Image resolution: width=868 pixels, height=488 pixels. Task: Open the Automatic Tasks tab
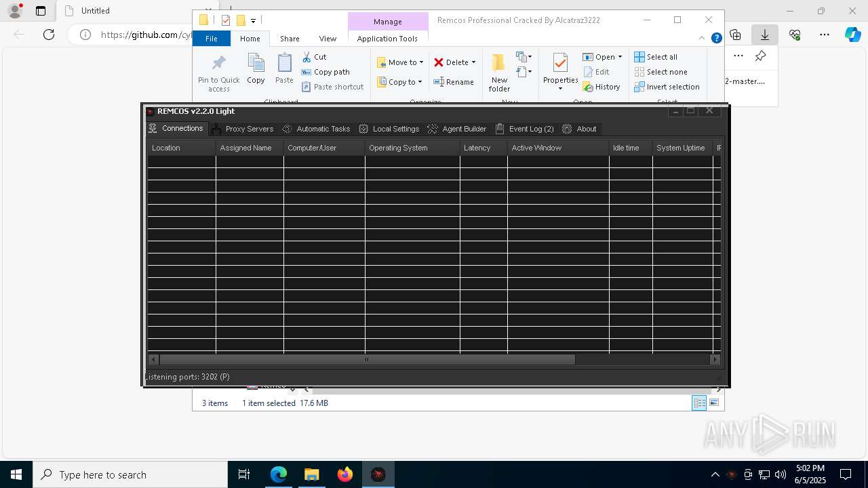tap(316, 129)
